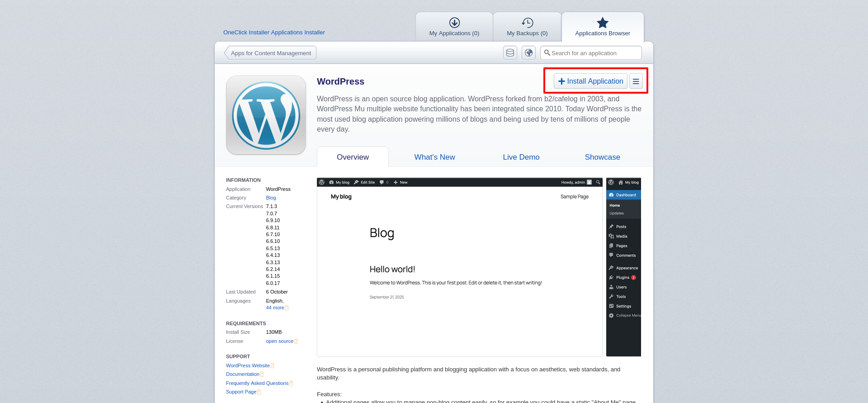Select the Overview tab
This screenshot has height=403, width=868.
click(x=353, y=157)
